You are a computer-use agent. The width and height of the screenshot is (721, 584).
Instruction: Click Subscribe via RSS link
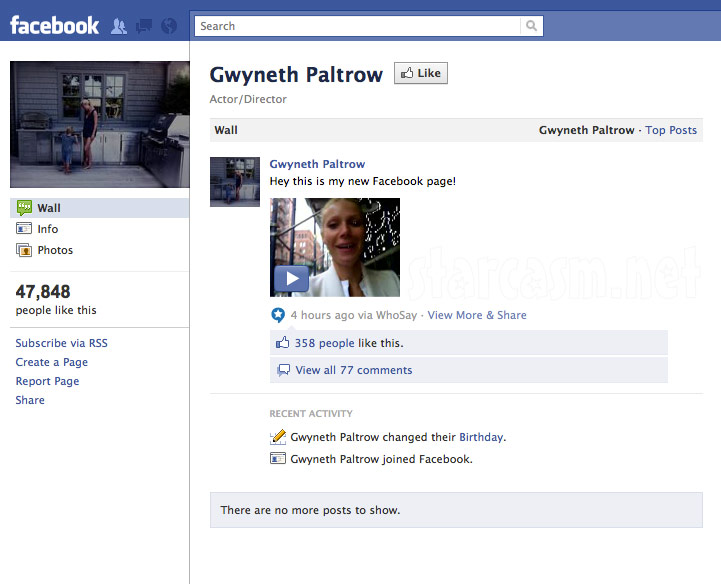click(61, 343)
